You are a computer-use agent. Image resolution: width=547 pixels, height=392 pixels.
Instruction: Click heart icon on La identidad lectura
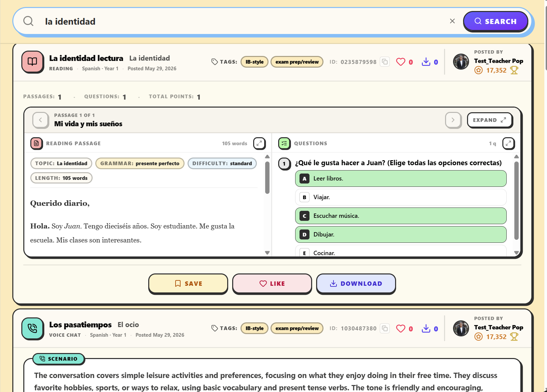click(x=401, y=62)
